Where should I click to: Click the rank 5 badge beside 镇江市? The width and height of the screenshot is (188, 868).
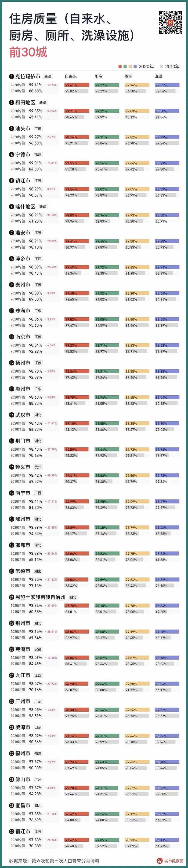coord(12,181)
